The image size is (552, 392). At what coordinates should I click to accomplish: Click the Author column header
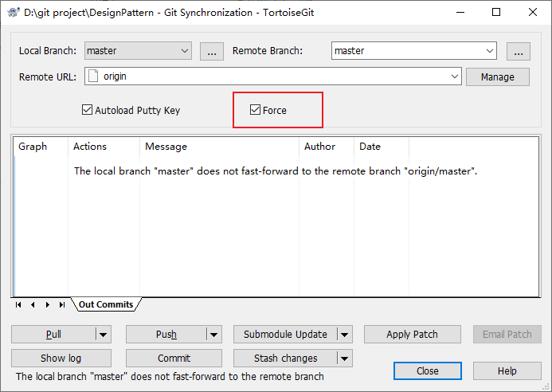pos(327,147)
